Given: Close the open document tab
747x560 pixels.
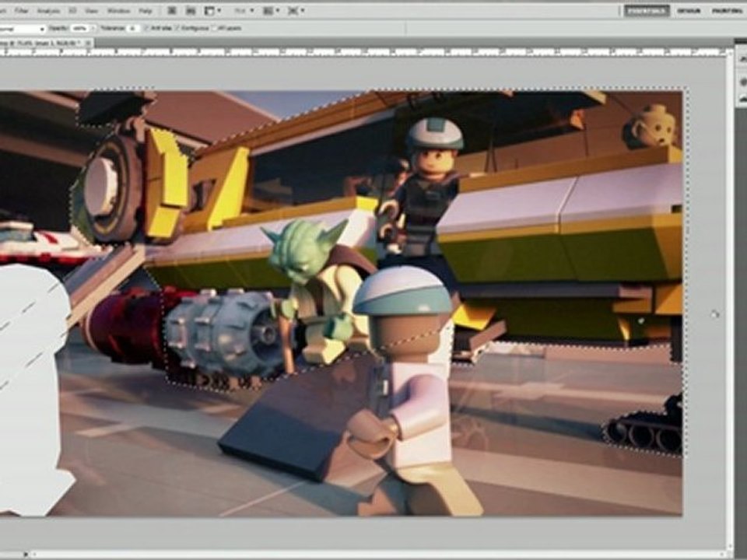Looking at the screenshot, I should pos(88,43).
